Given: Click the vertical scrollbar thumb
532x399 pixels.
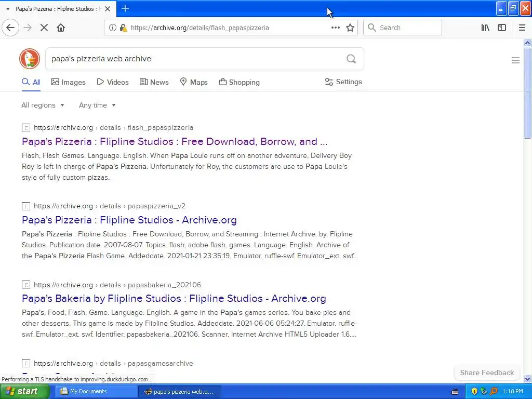Looking at the screenshot, I should pos(527,92).
